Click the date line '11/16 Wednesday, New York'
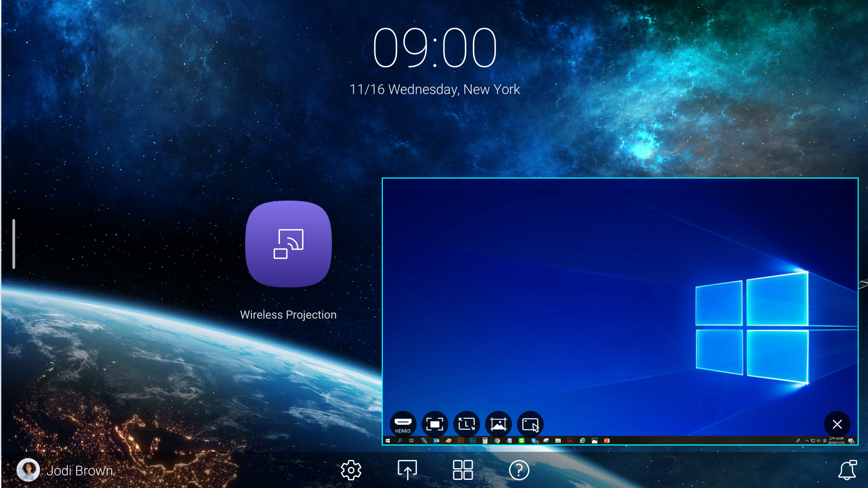 point(434,89)
